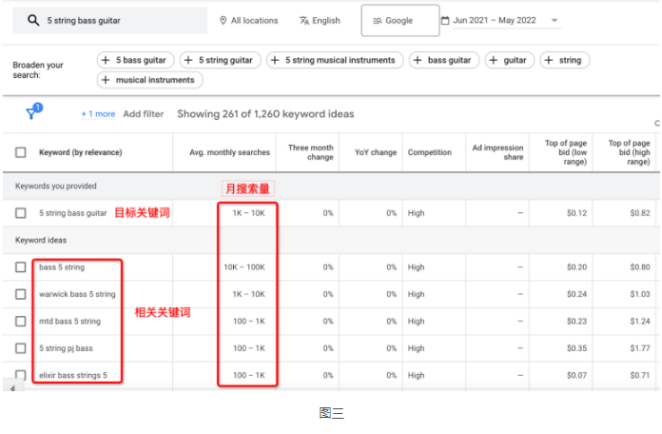
Task: Toggle the select-all keywords checkbox
Action: pyautogui.click(x=21, y=152)
